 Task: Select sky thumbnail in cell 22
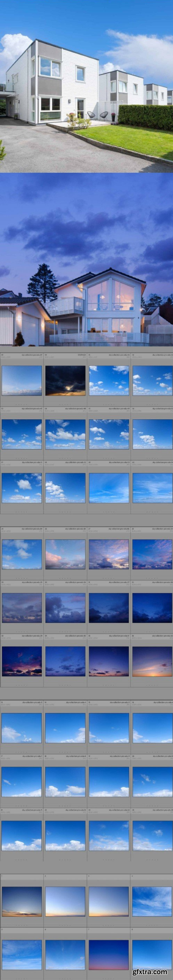coord(65,835)
